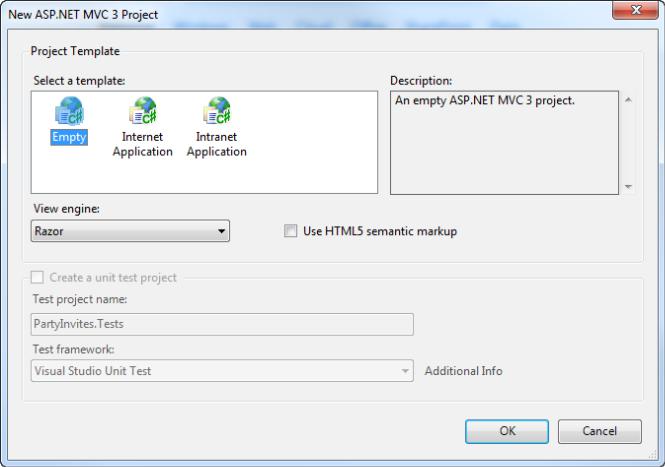Click the 'Empty' template label
665x467 pixels.
69,137
